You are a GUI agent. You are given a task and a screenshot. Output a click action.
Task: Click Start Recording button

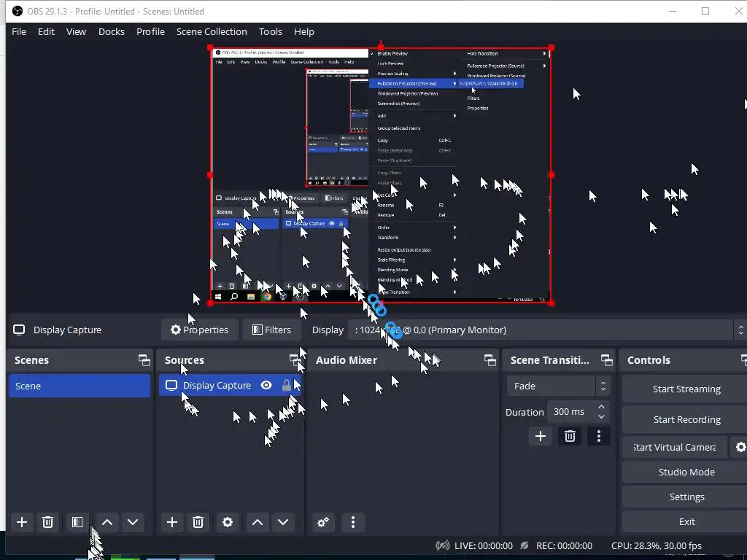(x=686, y=419)
